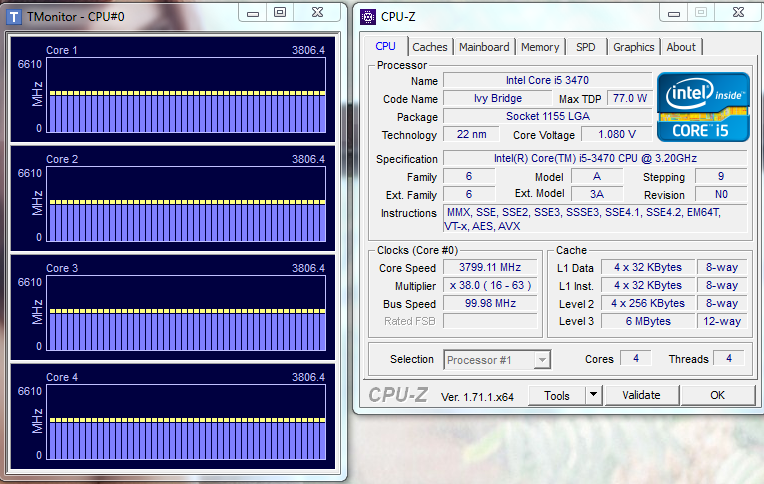Click the Tools button
Viewport: 764px width, 484px height.
(557, 395)
